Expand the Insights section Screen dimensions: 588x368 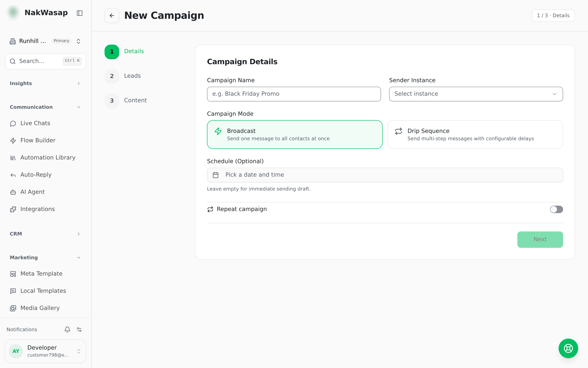coord(45,83)
